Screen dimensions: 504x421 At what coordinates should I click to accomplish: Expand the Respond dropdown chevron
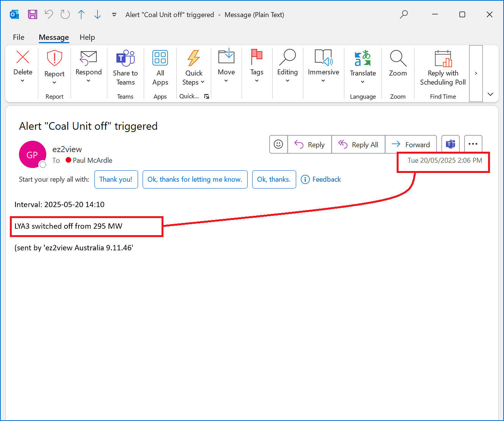click(88, 81)
